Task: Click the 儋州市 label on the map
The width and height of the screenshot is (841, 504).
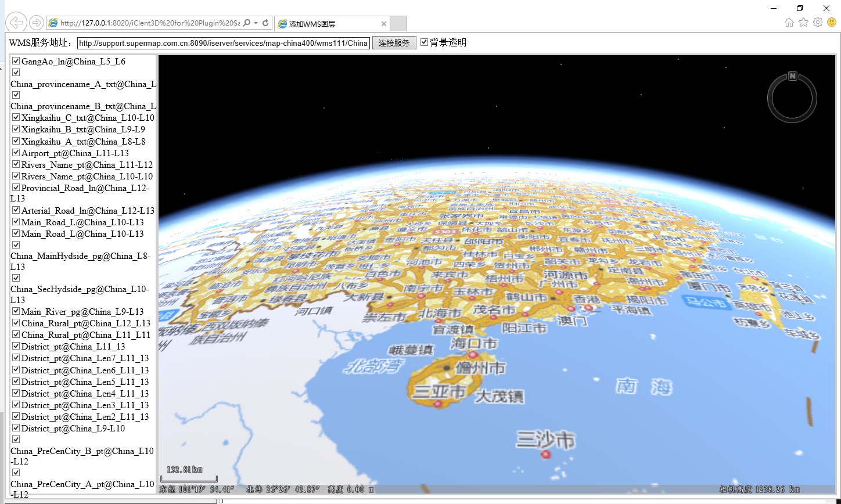Action: click(481, 368)
